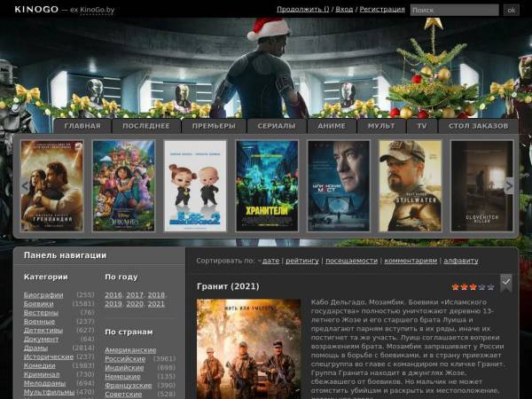The width and height of the screenshot is (532, 399).
Task: Switch to the TV tab
Action: pos(422,126)
